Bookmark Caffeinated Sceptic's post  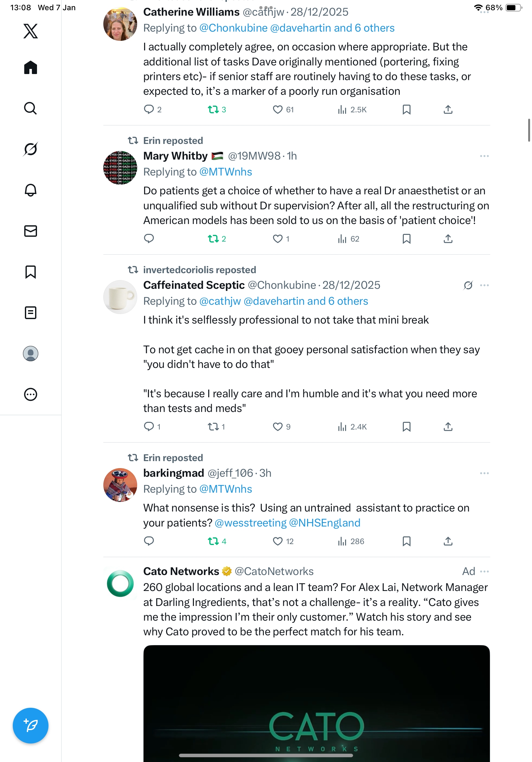tap(406, 426)
